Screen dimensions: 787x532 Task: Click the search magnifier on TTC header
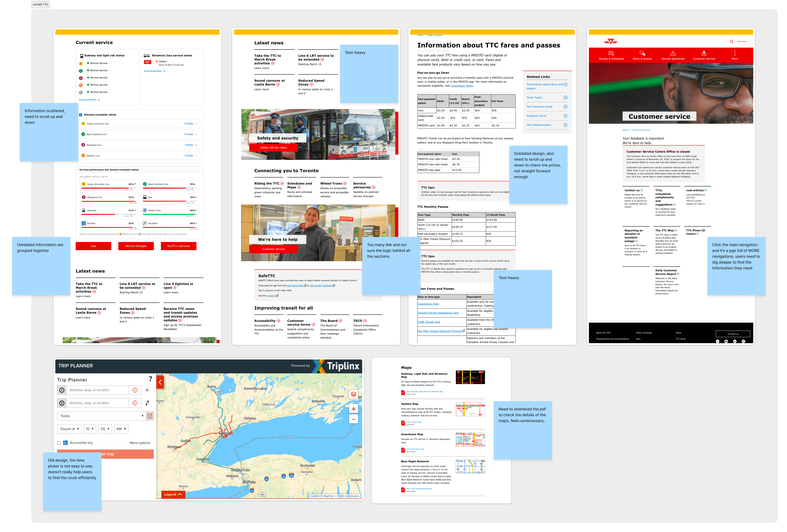click(731, 41)
